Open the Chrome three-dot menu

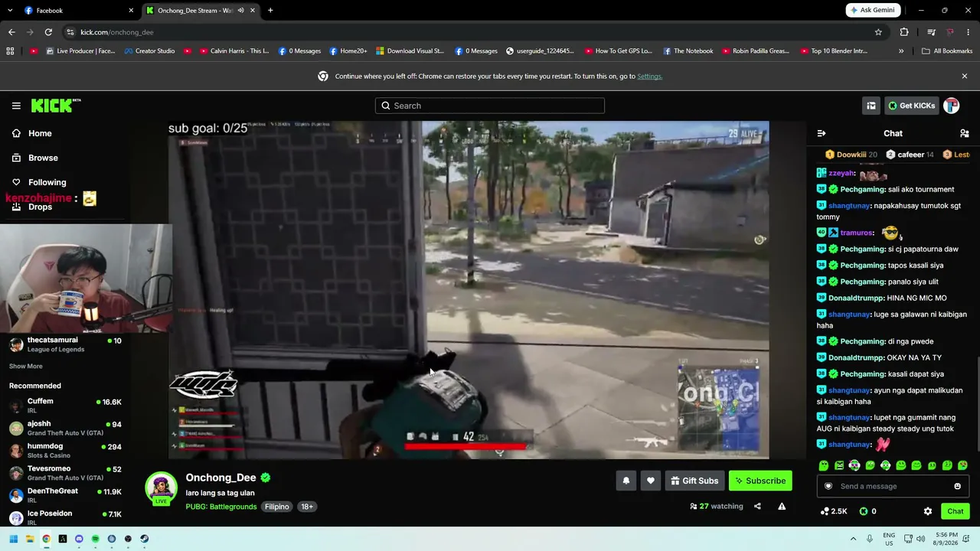point(969,32)
